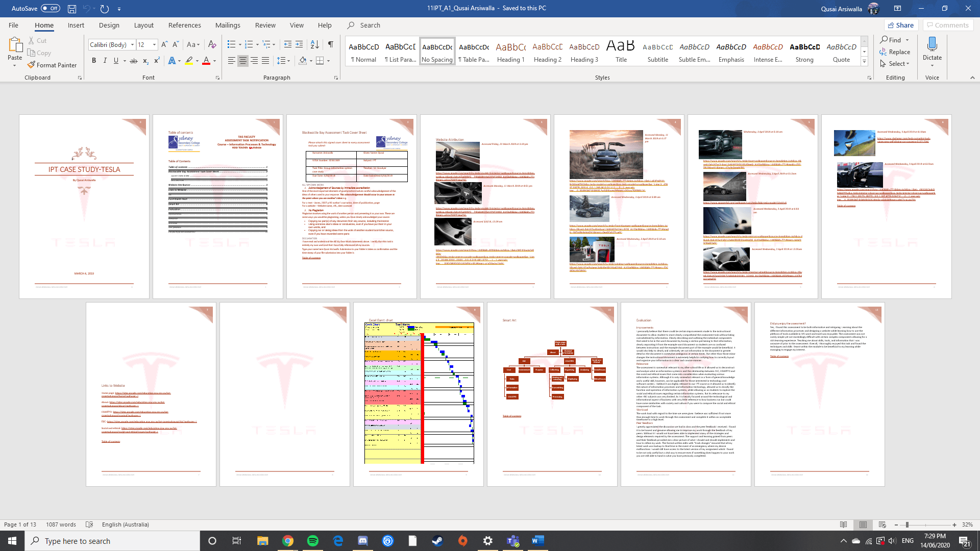The image size is (980, 551).
Task: Click the Zoom In plus icon
Action: tap(954, 524)
